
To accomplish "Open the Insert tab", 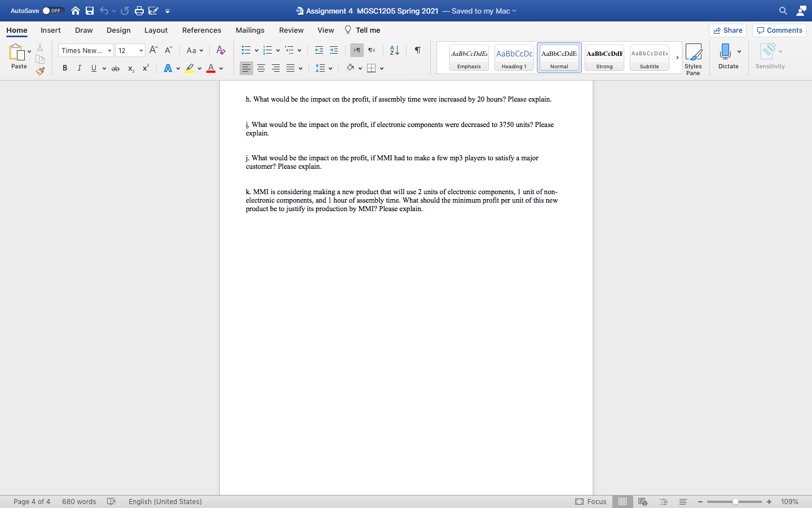I will point(50,30).
